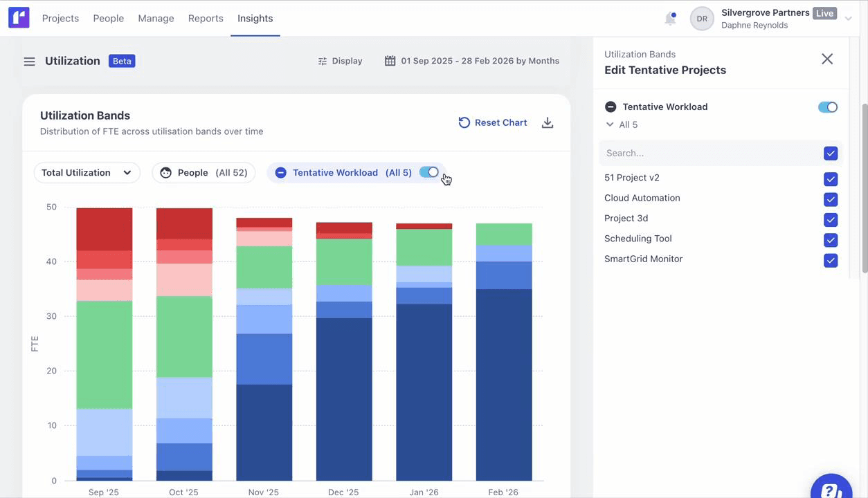This screenshot has height=498, width=868.
Task: Click the minus icon in Tentative Workload chip
Action: [x=280, y=173]
